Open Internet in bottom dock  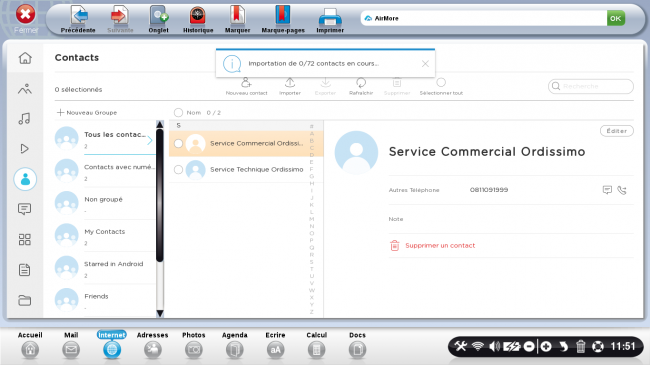(112, 345)
